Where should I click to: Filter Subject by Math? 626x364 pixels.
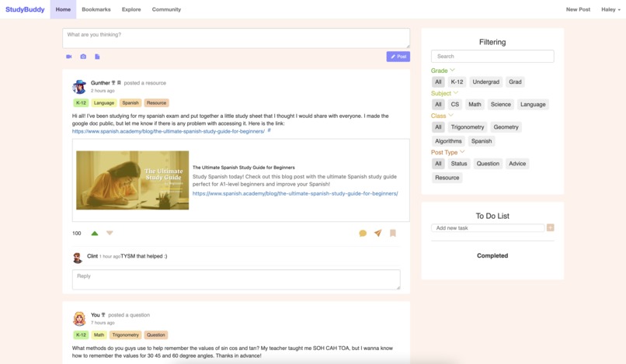[475, 104]
